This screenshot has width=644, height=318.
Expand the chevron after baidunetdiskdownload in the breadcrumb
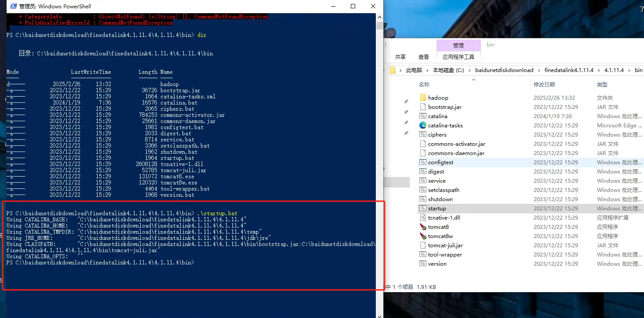coord(539,70)
